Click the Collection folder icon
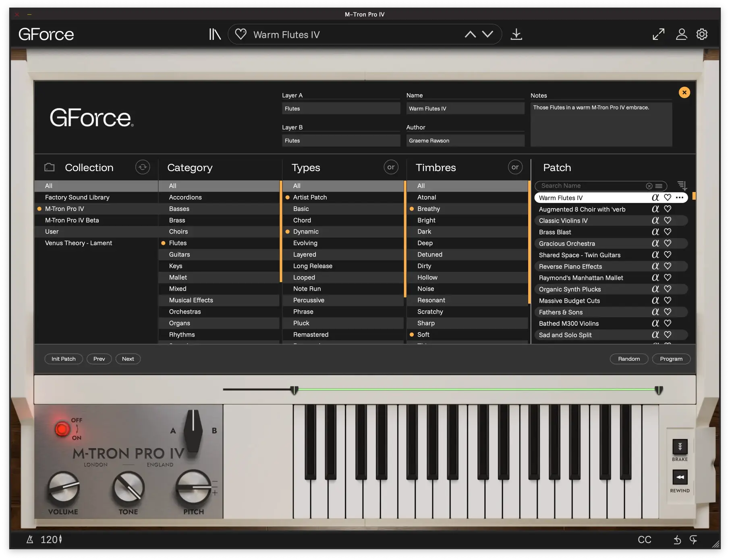730x560 pixels. [x=50, y=167]
